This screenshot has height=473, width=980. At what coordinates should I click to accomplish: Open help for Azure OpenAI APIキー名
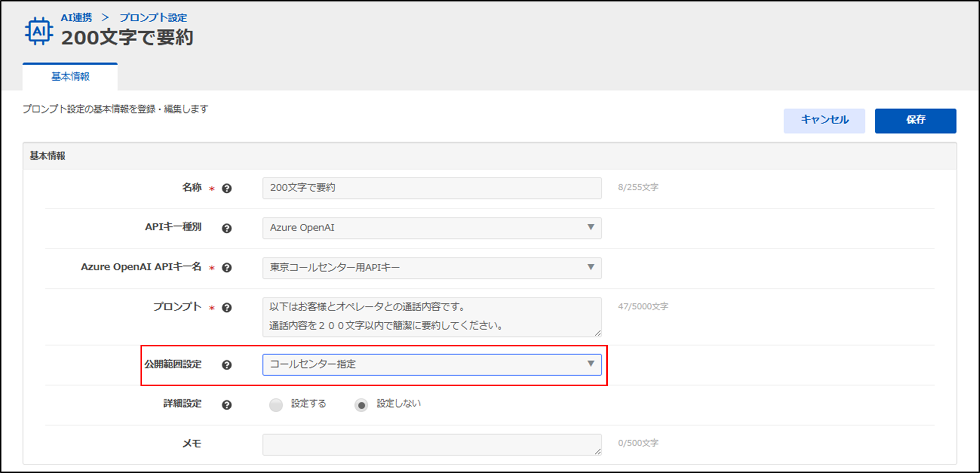[226, 268]
